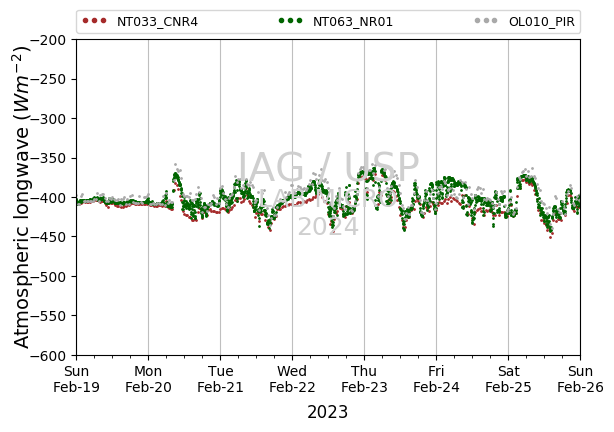
Task: Click the NT033_CNR4 legend label
Action: 157,22
